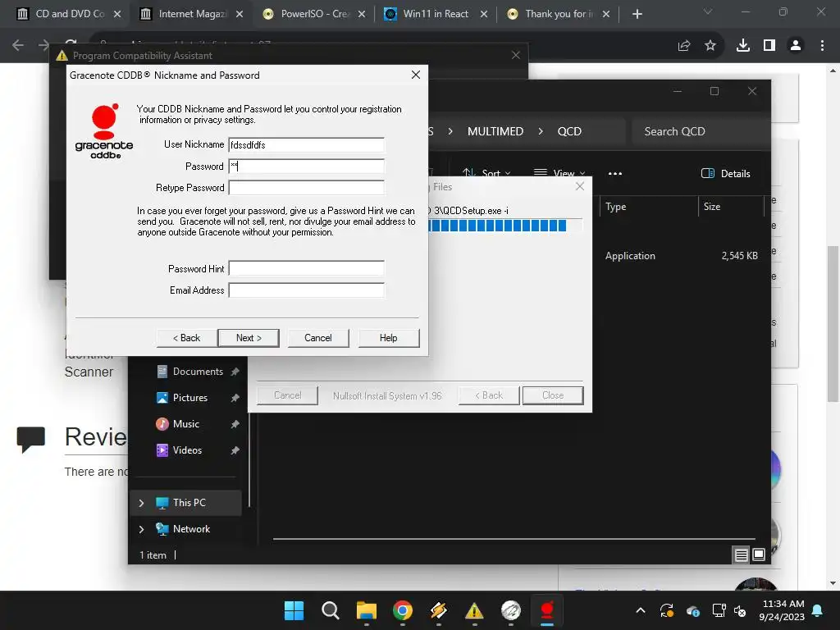The image size is (840, 630).
Task: Open Music in the Explorer sidebar
Action: click(x=185, y=424)
